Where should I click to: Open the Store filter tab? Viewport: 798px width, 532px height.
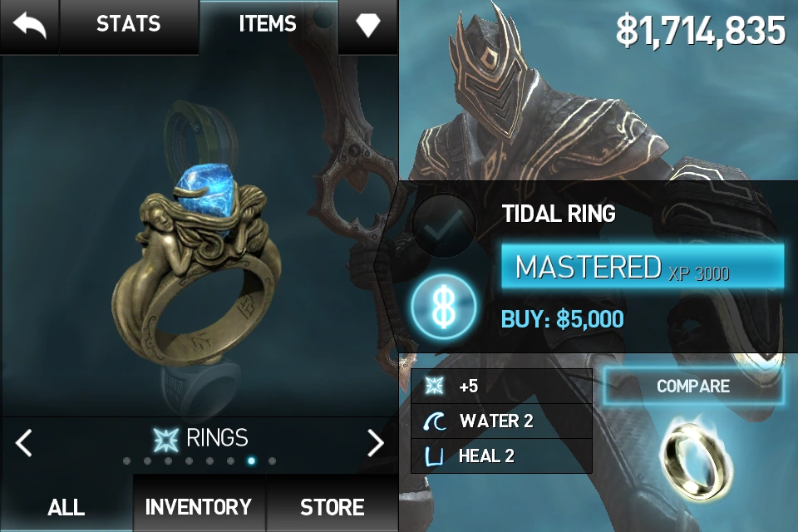332,505
